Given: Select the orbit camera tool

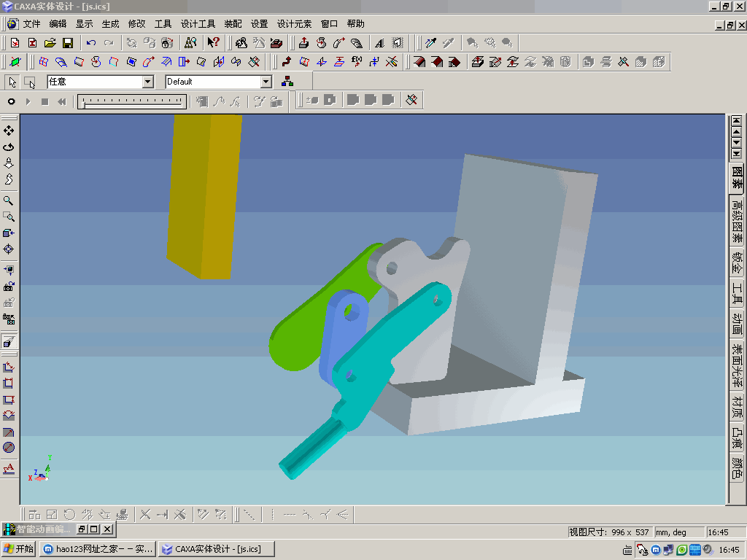Looking at the screenshot, I should [x=9, y=147].
